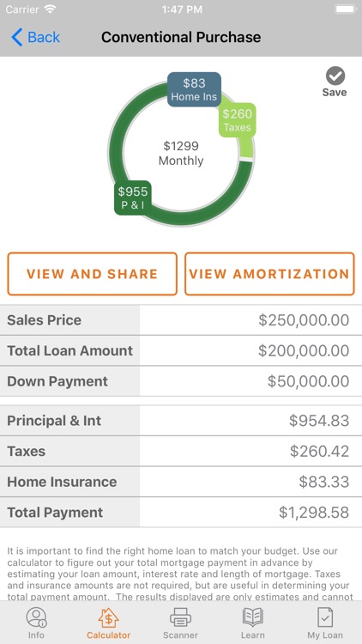Tap the Back link text
Viewport: 362px width, 644px height.
pyautogui.click(x=44, y=38)
